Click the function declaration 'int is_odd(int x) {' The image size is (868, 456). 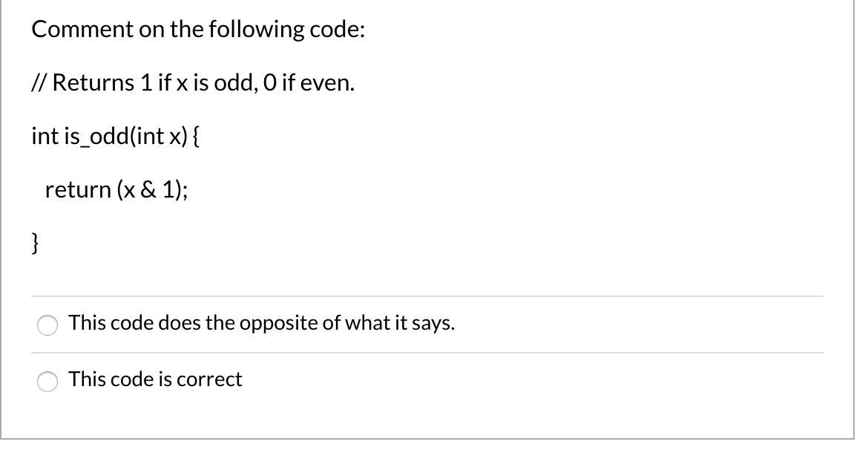116,137
